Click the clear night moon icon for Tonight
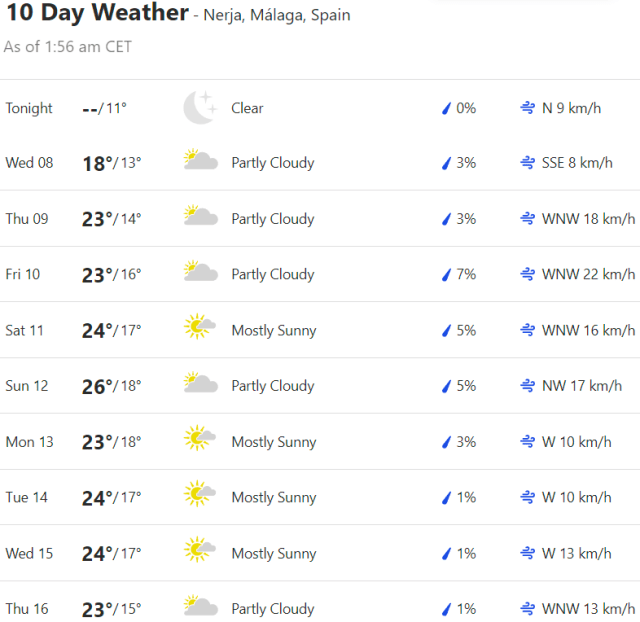 (200, 108)
